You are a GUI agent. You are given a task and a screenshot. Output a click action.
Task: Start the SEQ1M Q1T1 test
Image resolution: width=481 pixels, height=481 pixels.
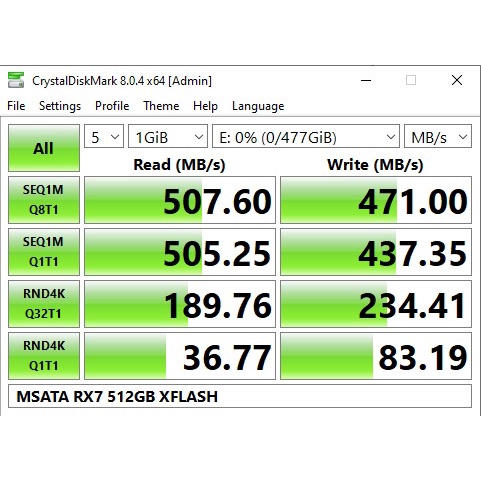pyautogui.click(x=44, y=252)
